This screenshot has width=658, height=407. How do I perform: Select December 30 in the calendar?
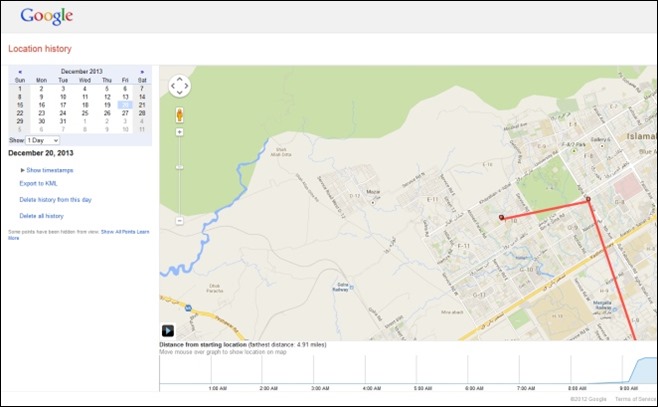[x=42, y=121]
